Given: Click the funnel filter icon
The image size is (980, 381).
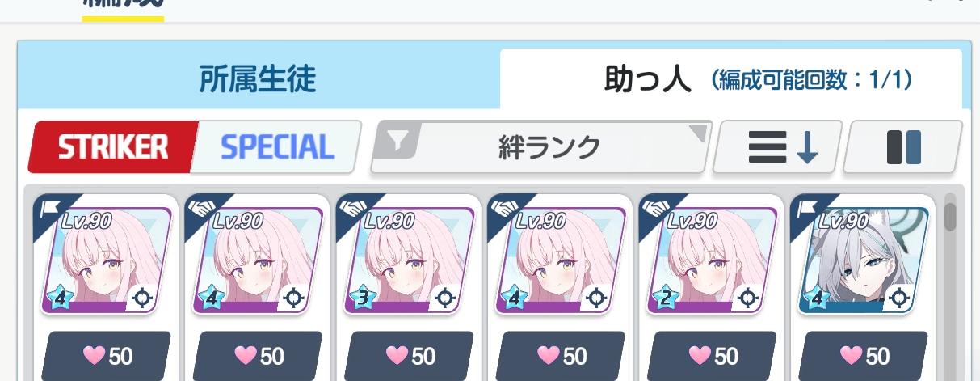Looking at the screenshot, I should [x=397, y=141].
